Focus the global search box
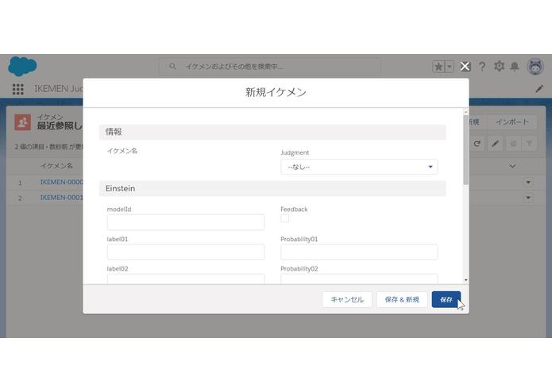 point(270,67)
